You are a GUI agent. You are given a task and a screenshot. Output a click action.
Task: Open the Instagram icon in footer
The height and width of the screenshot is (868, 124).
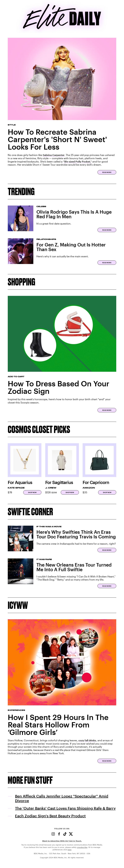53,834
